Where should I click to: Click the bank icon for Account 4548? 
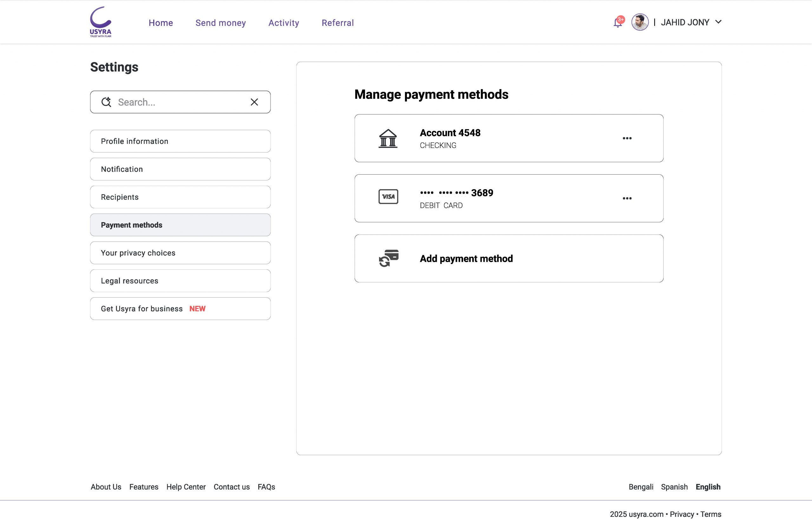click(x=388, y=138)
